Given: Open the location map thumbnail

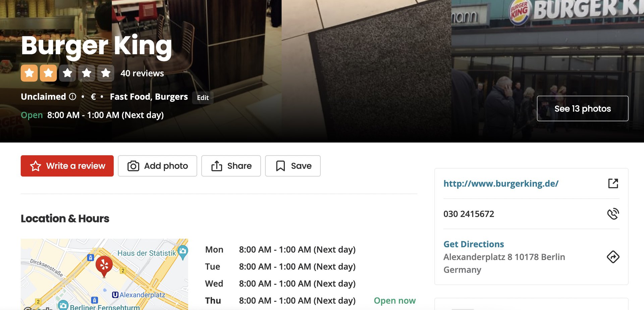Looking at the screenshot, I should click(x=104, y=274).
